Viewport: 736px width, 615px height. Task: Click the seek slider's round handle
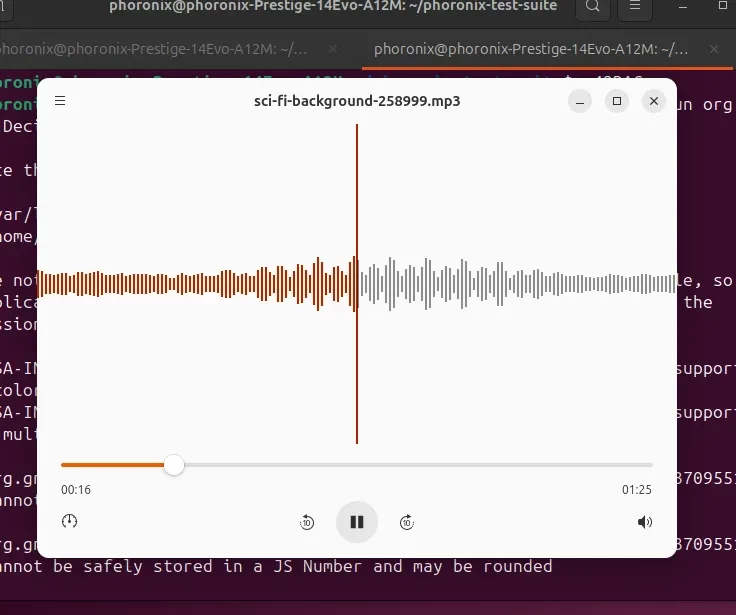174,465
